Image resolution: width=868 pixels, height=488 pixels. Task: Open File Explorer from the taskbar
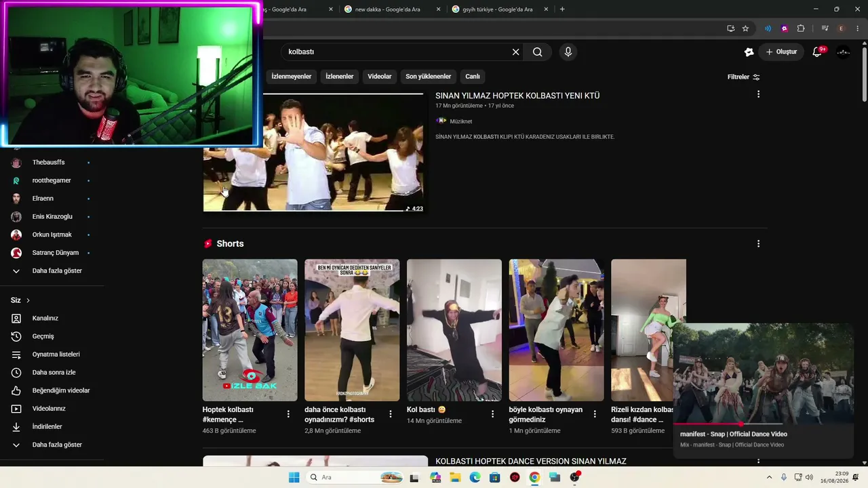[454, 477]
